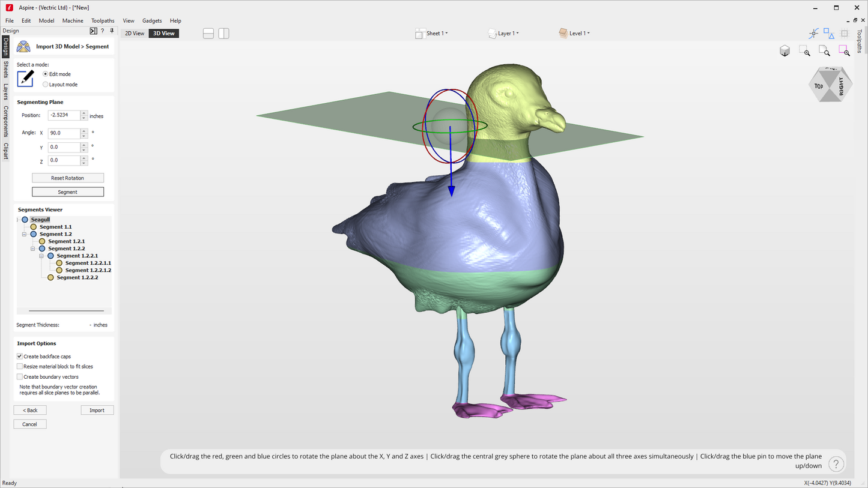Click the help question mark in the hint bar
This screenshot has height=488, width=868.
[836, 463]
